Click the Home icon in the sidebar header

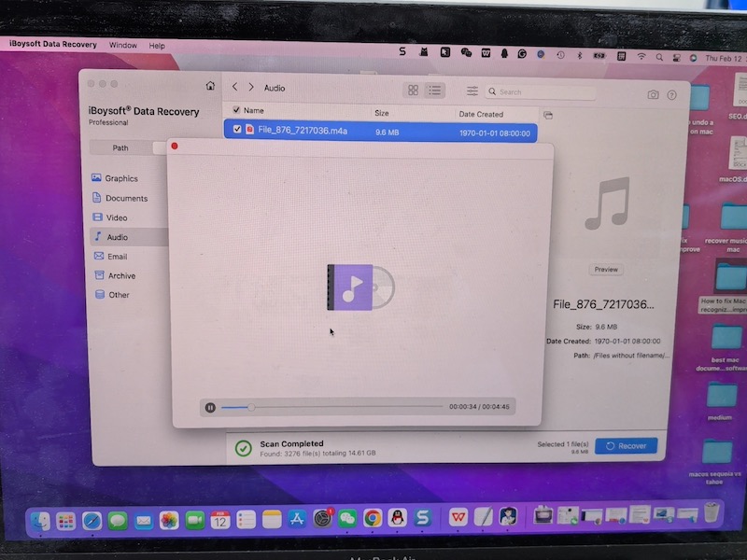pos(210,86)
